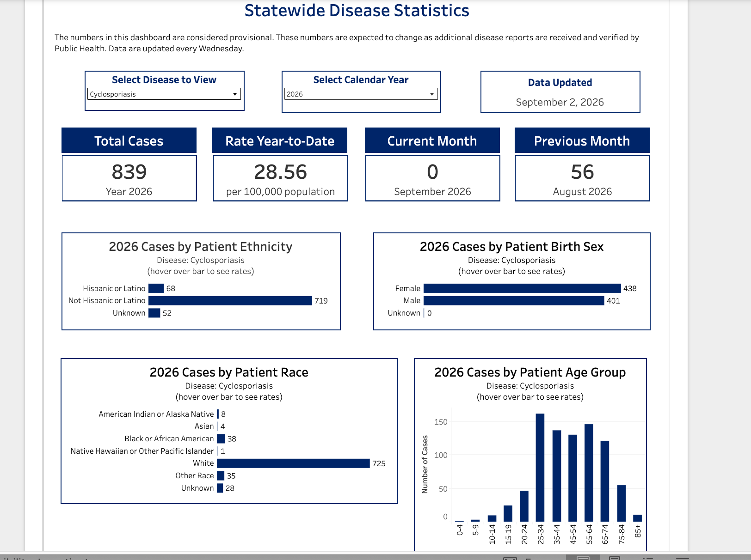Click the 10-14 age group bar
This screenshot has height=560, width=751.
(x=492, y=518)
